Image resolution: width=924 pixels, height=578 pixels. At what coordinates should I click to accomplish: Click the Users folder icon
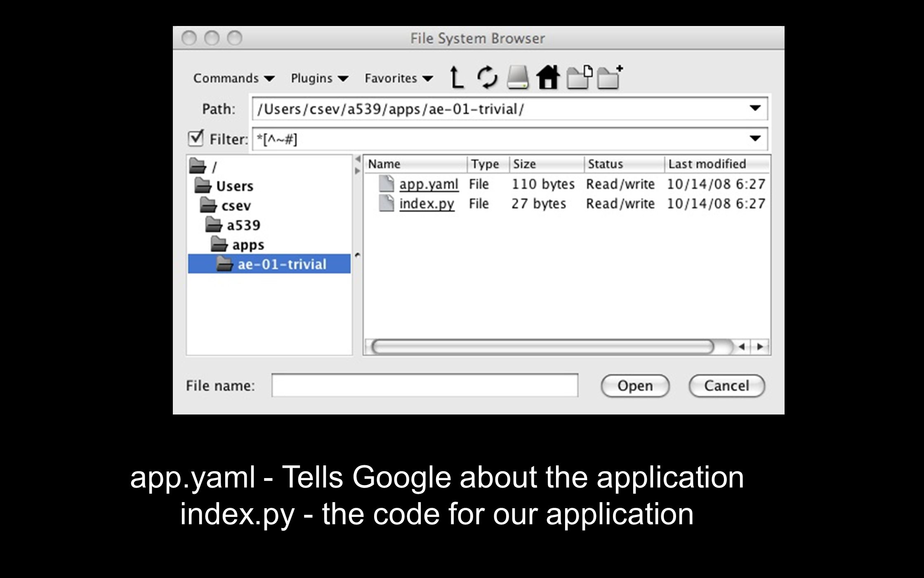pos(203,186)
